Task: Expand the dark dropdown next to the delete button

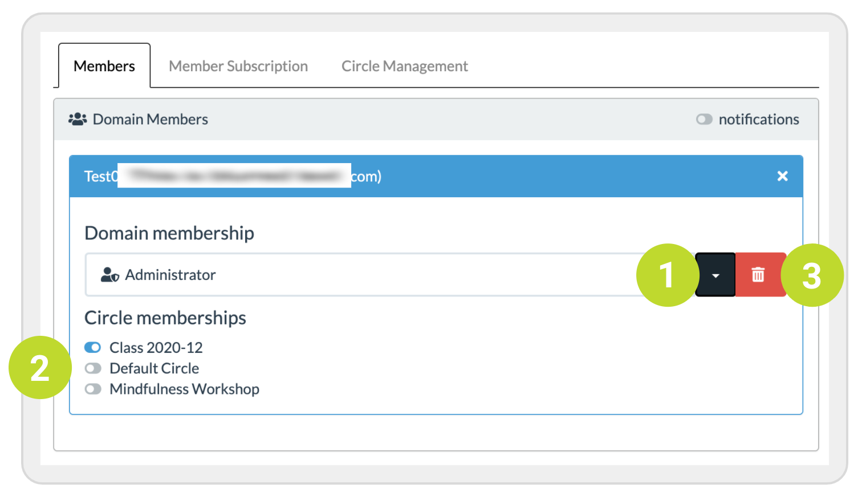Action: pos(715,275)
